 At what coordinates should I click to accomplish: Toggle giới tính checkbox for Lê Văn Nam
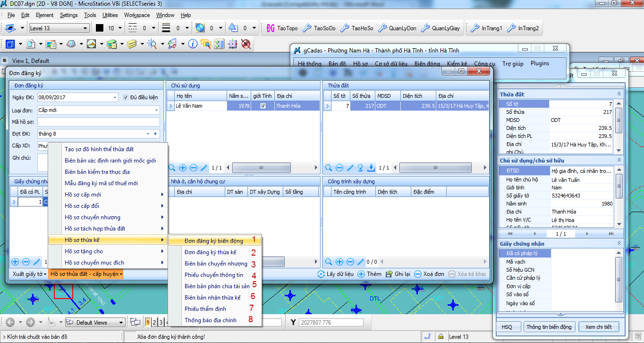(263, 106)
